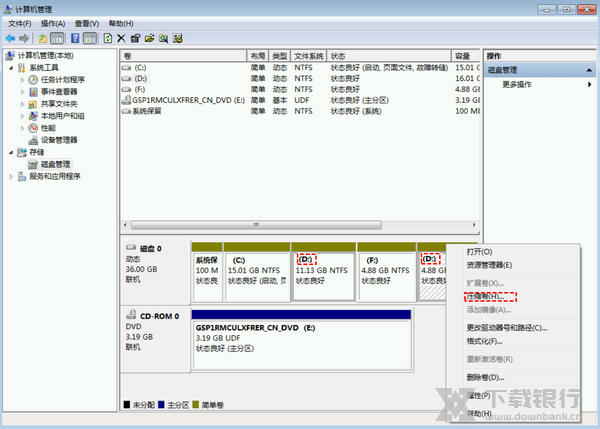Select the (C:) row in volume list
This screenshot has width=600, height=429.
coord(140,67)
